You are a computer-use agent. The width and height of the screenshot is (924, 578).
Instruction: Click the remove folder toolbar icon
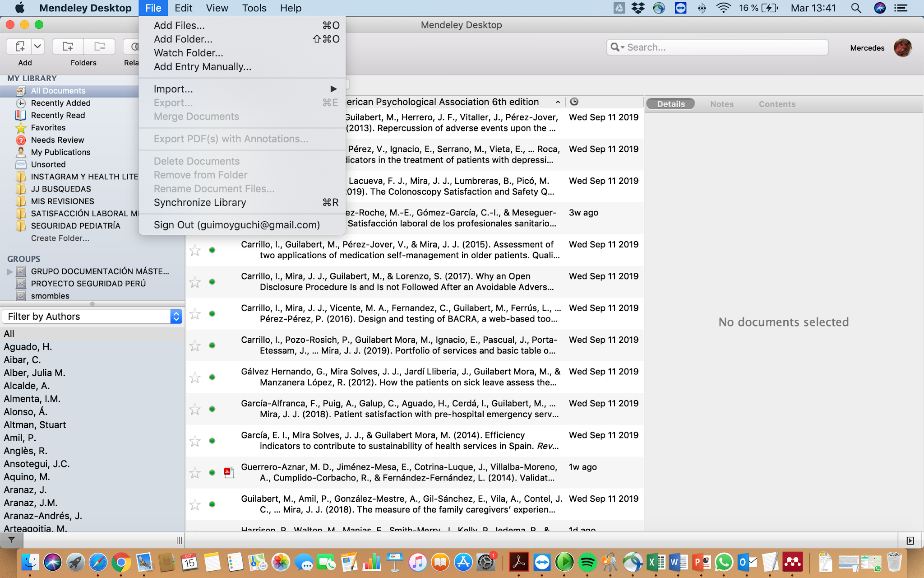[x=99, y=47]
